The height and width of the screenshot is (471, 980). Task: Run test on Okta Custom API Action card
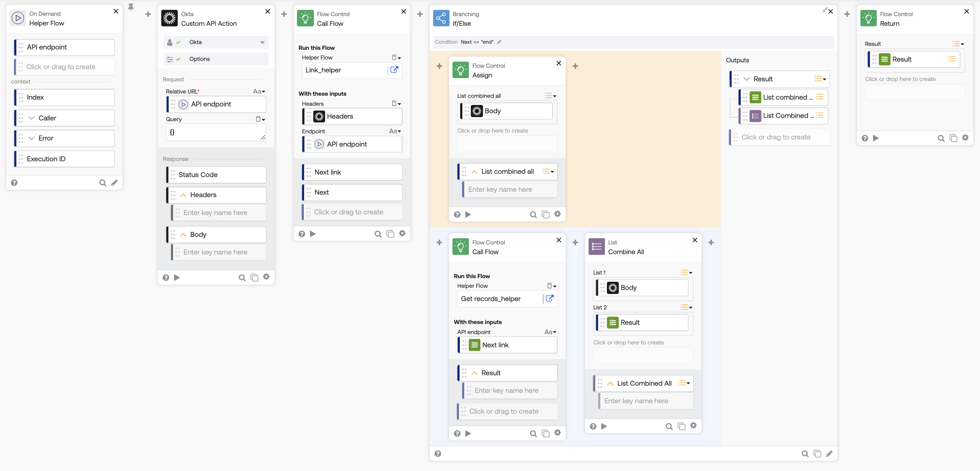click(177, 277)
